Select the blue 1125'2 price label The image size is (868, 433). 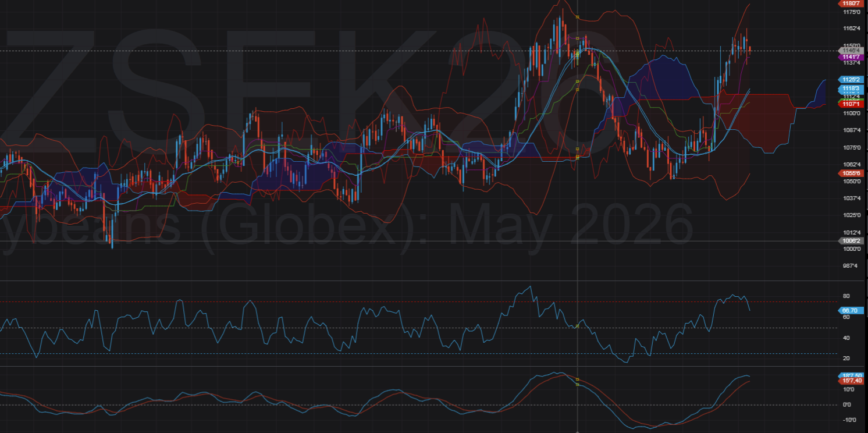click(x=851, y=79)
